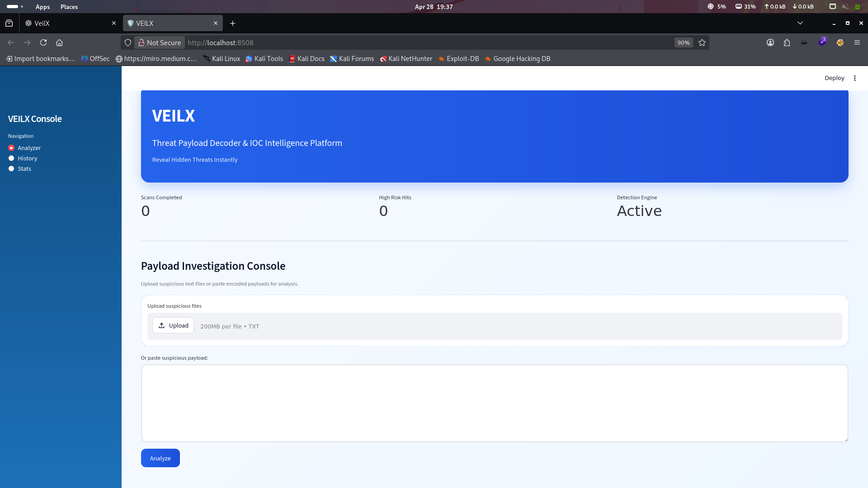Open the Streamlit three-dot menu

[x=855, y=78]
